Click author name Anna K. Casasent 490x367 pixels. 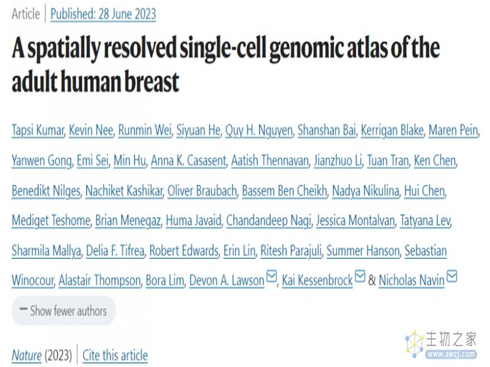pos(188,161)
